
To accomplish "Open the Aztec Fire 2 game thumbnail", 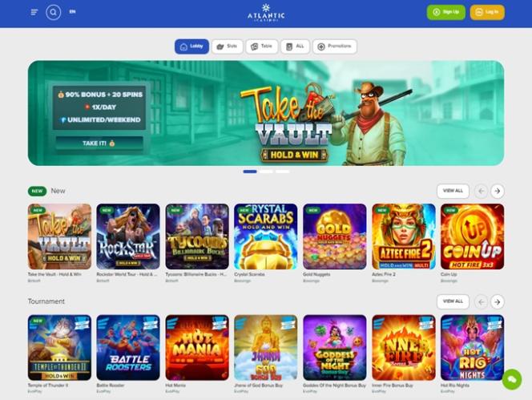I will tap(404, 236).
